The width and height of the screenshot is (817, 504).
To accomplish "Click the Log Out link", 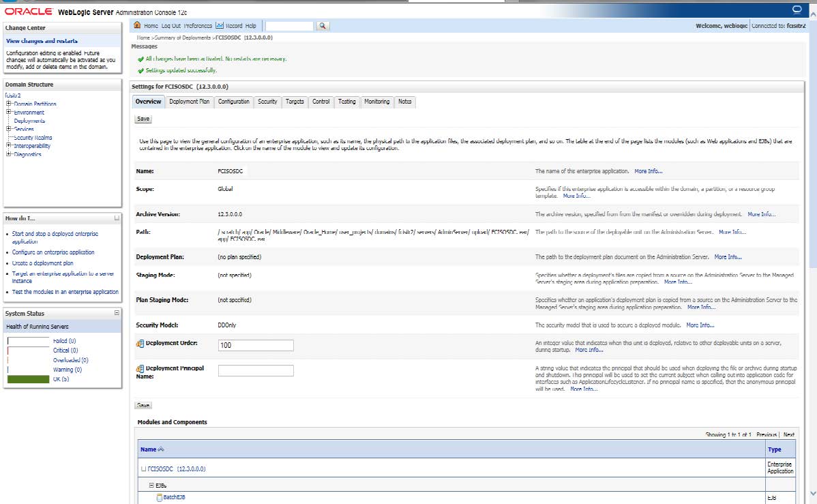I will coord(171,25).
